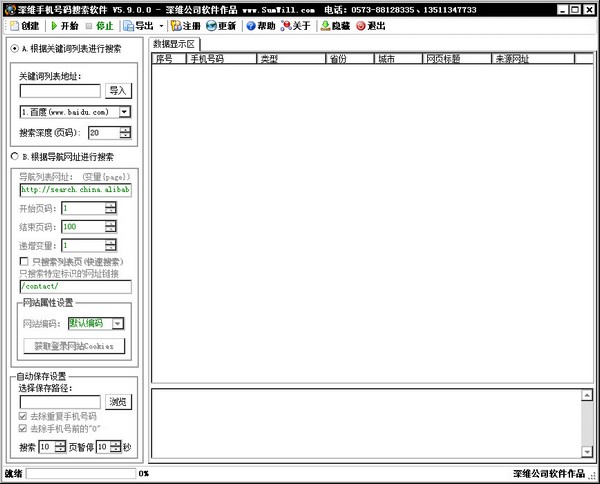The height and width of the screenshot is (484, 600).
Task: Enable 只搜索列表页 quick search checkbox
Action: (x=24, y=261)
